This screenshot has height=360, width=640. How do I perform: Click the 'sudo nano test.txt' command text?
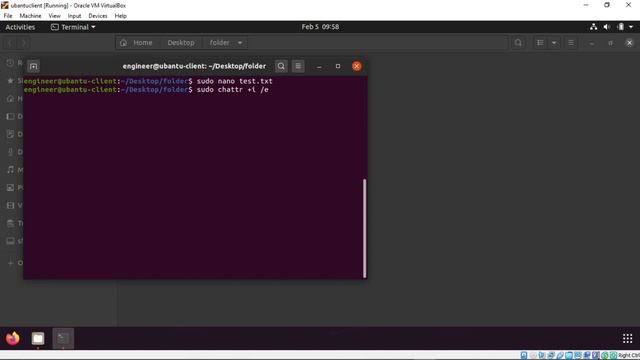point(235,81)
